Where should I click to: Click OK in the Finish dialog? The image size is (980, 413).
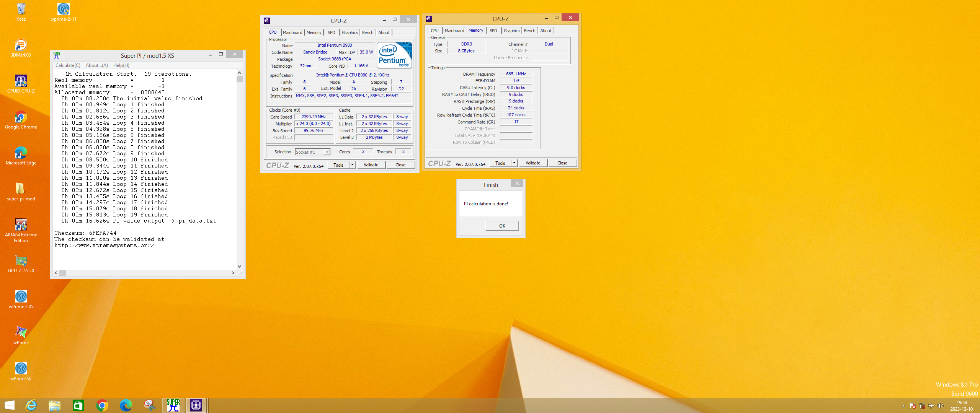[502, 226]
